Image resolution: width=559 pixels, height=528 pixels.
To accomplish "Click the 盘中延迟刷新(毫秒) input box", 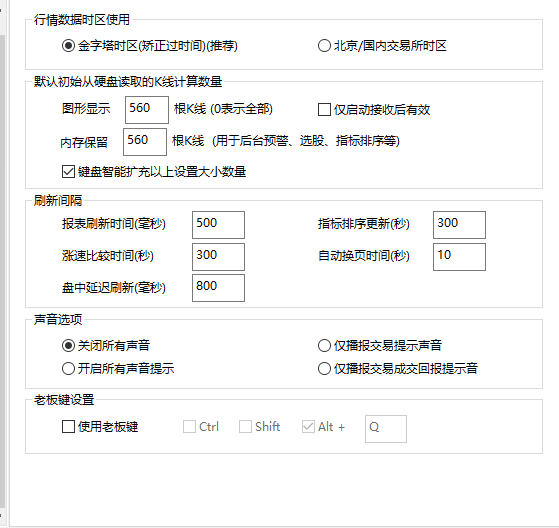I will (x=218, y=288).
